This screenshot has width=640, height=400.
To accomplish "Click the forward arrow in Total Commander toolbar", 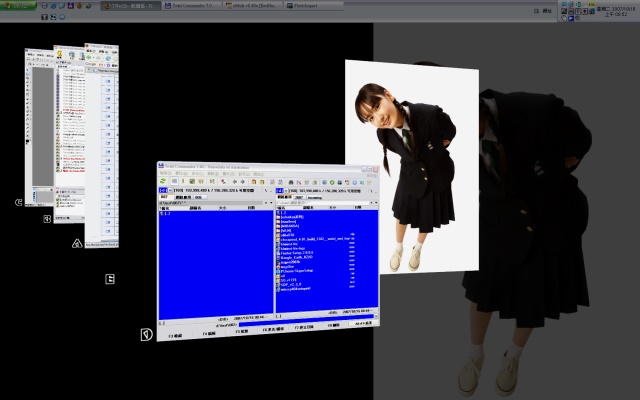I will pyautogui.click(x=242, y=182).
